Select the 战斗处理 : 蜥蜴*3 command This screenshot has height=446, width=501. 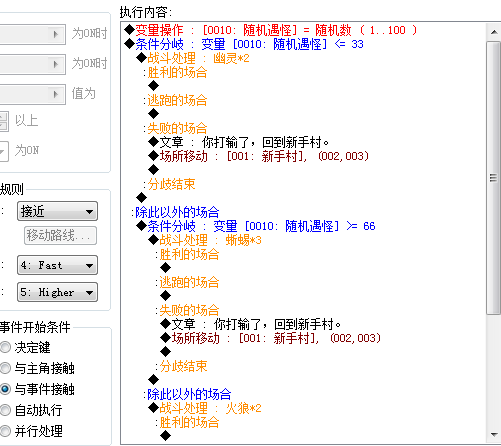(x=205, y=240)
